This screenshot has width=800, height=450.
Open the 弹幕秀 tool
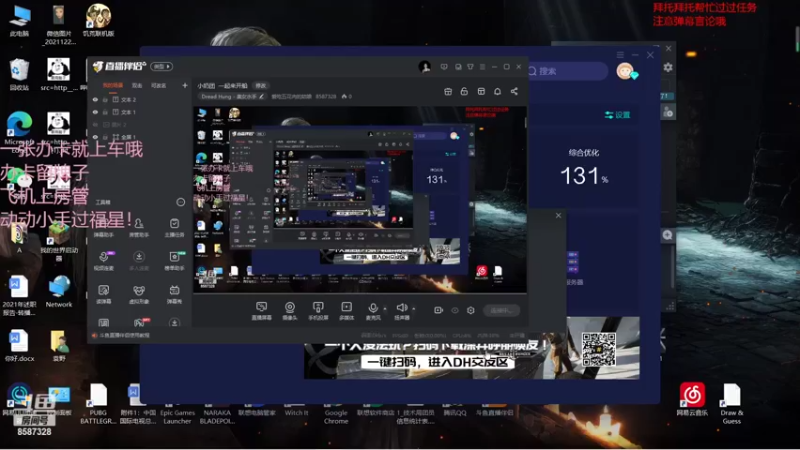(174, 294)
